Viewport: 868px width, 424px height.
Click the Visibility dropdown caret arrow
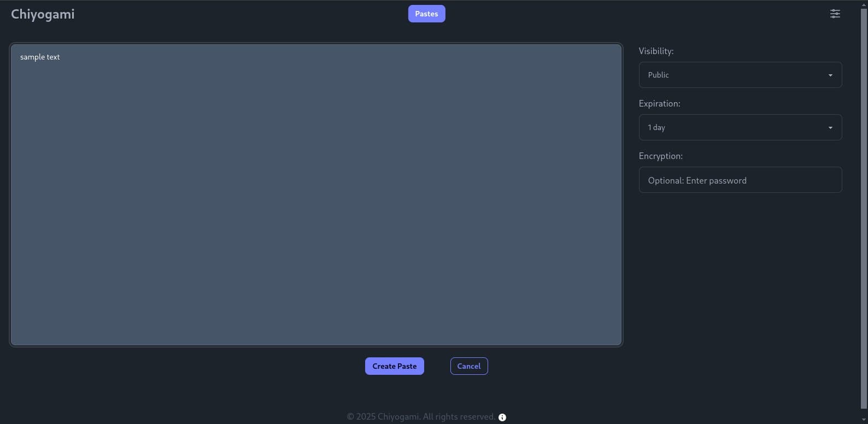coord(830,75)
